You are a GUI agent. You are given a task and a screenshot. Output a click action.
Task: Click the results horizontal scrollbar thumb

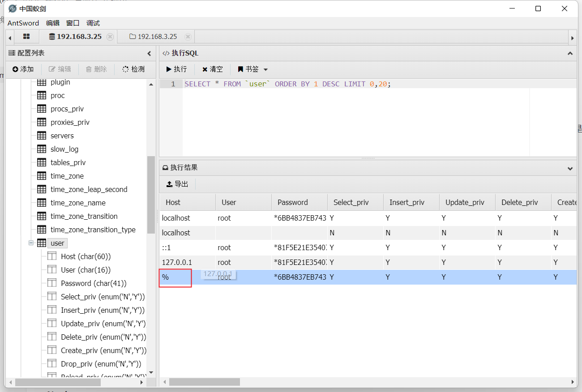[x=204, y=382]
